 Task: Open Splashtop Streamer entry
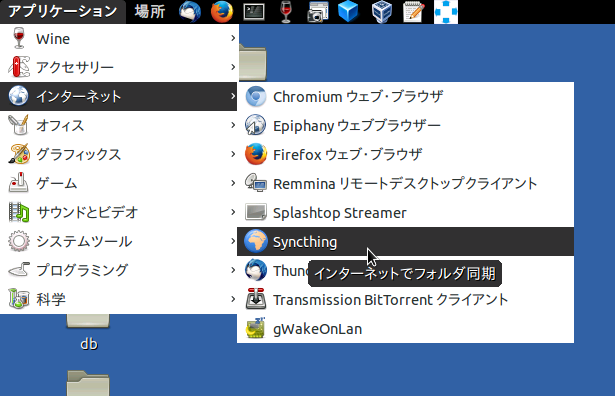406,213
